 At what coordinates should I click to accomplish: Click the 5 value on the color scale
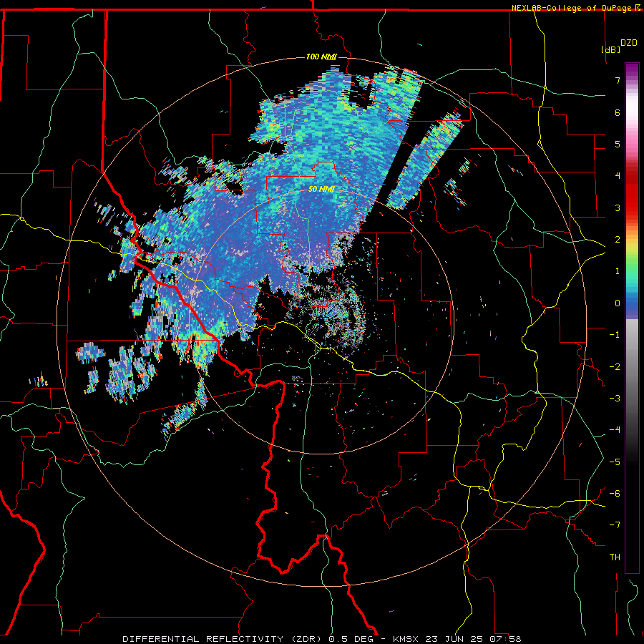[618, 144]
